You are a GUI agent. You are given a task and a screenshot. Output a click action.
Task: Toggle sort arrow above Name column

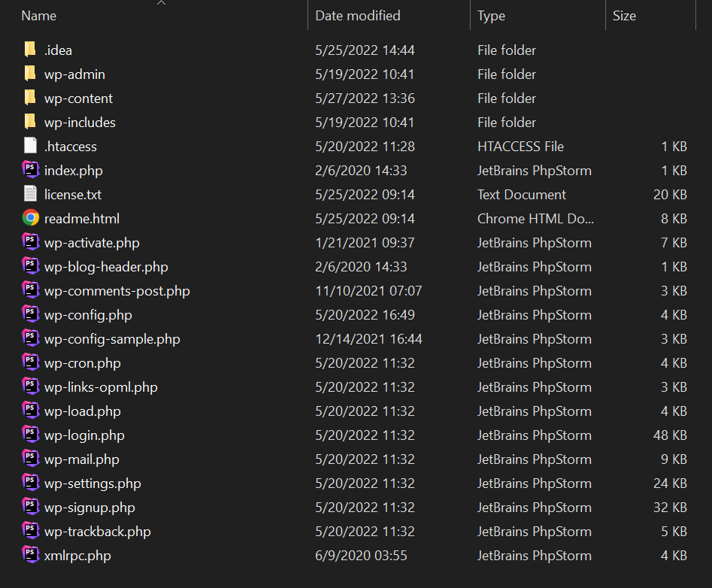tap(161, 3)
